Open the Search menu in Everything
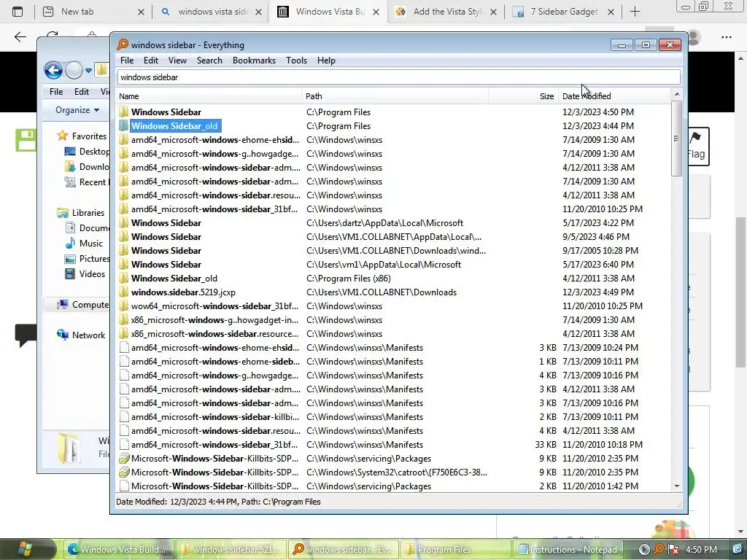 click(x=209, y=61)
